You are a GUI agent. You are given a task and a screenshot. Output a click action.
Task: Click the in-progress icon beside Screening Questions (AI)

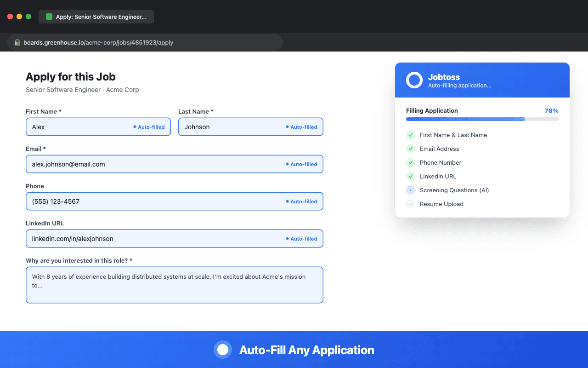coord(411,190)
